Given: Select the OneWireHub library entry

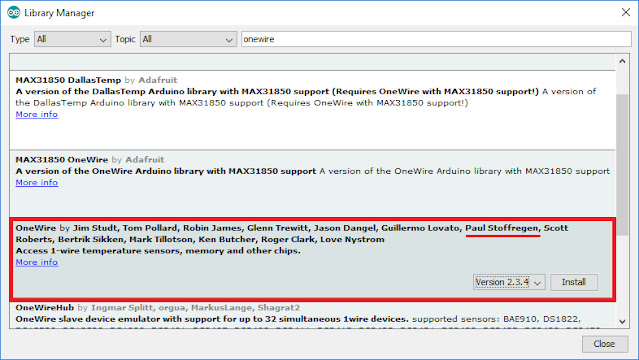Looking at the screenshot, I should 312,314.
